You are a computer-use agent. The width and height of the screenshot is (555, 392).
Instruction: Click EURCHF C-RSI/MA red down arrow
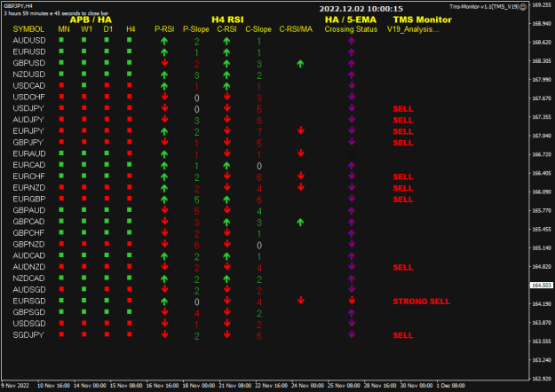(300, 176)
